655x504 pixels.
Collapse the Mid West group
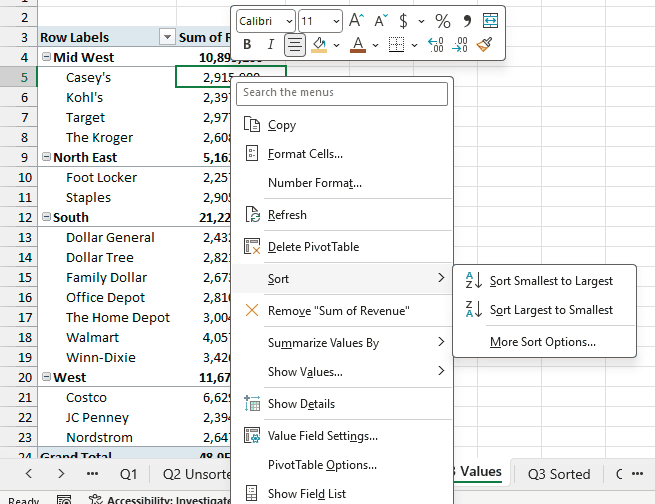tap(47, 57)
